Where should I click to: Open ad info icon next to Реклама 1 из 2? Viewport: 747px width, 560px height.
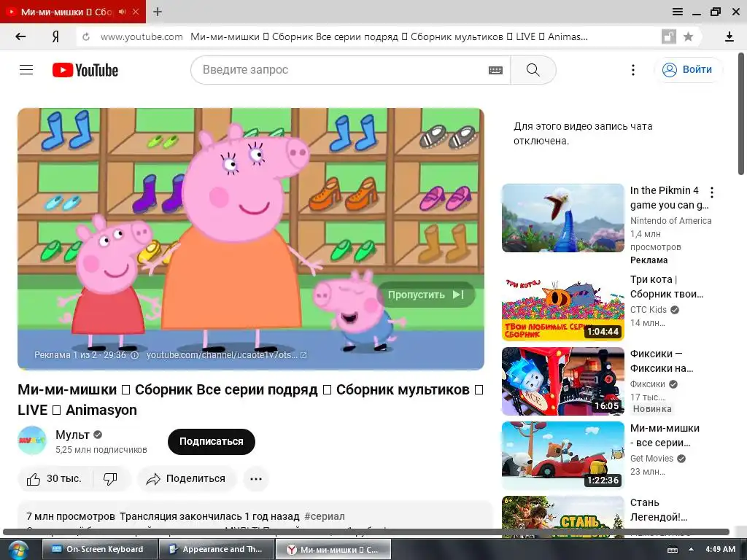[x=135, y=355]
